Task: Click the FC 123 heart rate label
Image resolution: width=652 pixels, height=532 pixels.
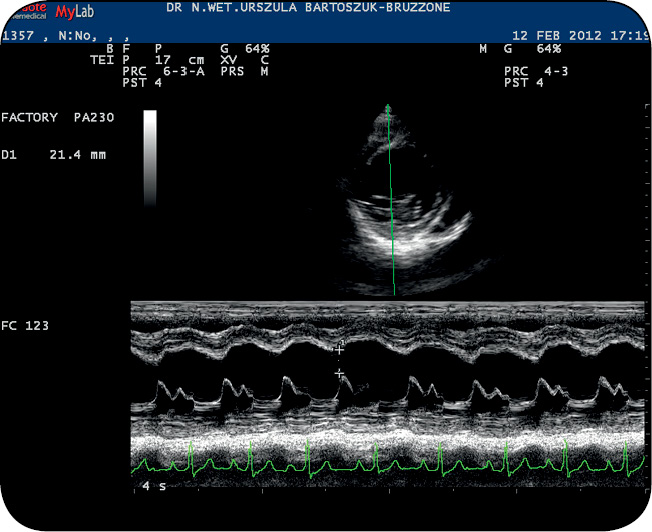Action: pyautogui.click(x=26, y=326)
